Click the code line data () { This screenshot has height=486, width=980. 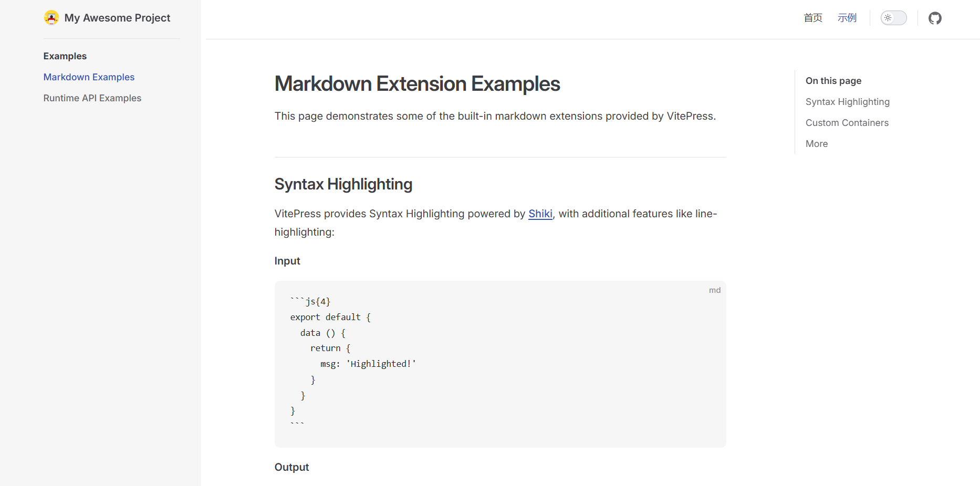[x=323, y=333]
